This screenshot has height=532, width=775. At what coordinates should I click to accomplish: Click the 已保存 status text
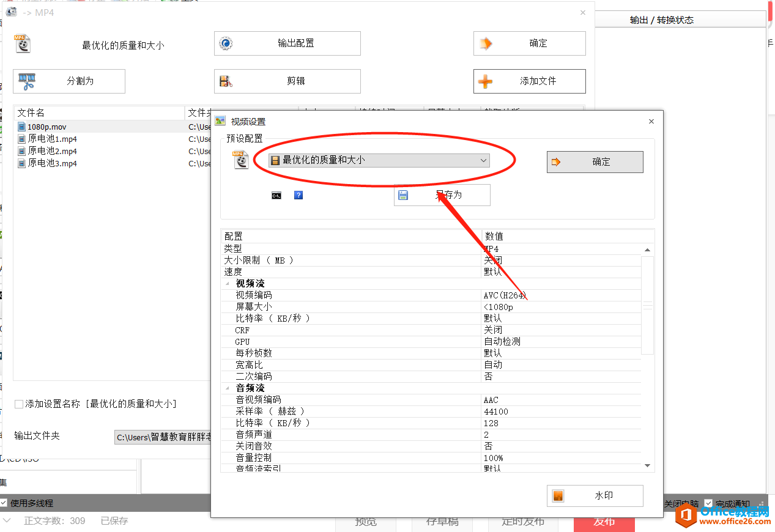(114, 521)
